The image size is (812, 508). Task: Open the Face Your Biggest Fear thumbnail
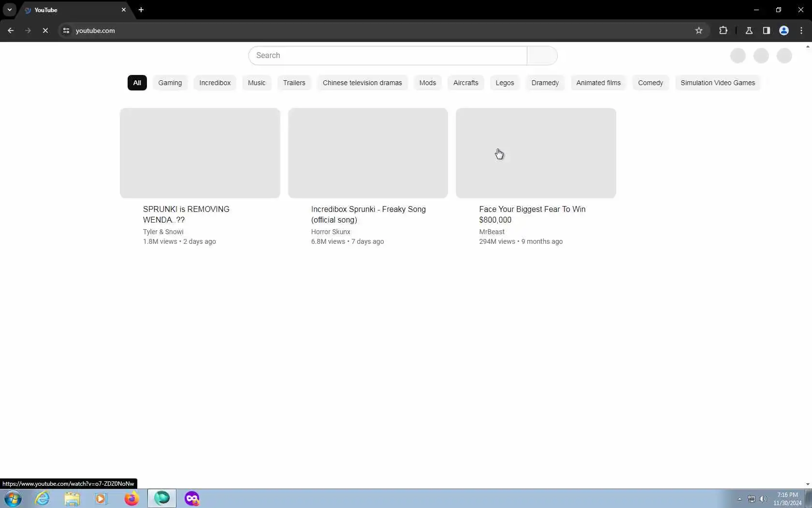[536, 153]
